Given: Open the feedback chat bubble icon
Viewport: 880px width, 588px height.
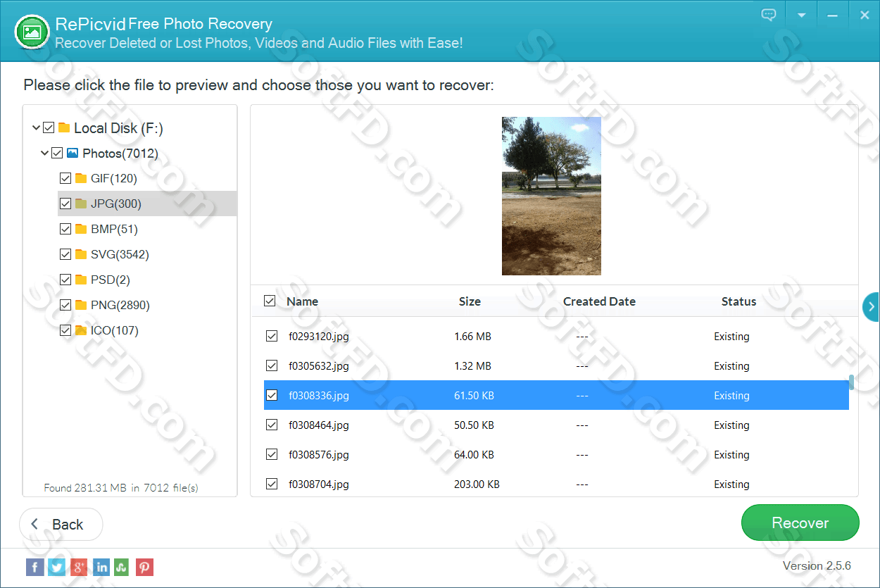Looking at the screenshot, I should pyautogui.click(x=769, y=14).
